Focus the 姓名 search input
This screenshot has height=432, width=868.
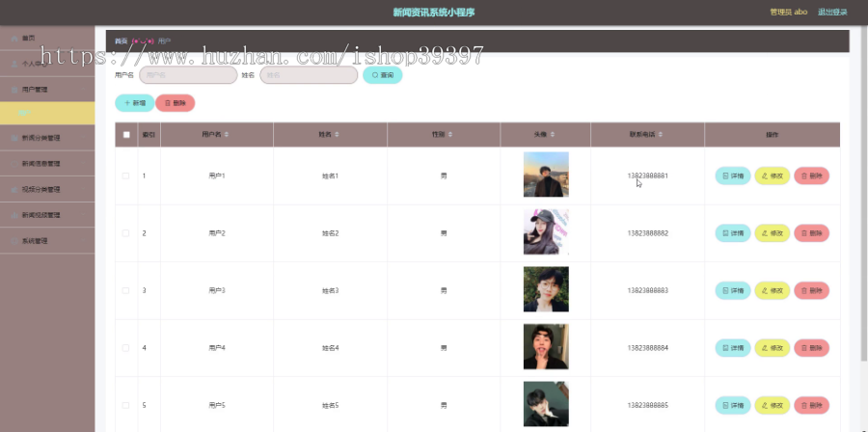click(309, 75)
